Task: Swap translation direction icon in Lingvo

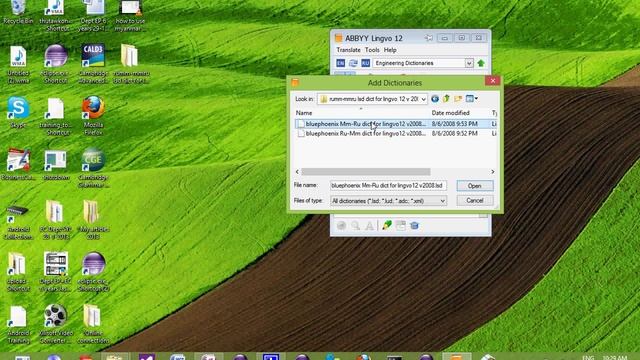Action: pyautogui.click(x=353, y=63)
